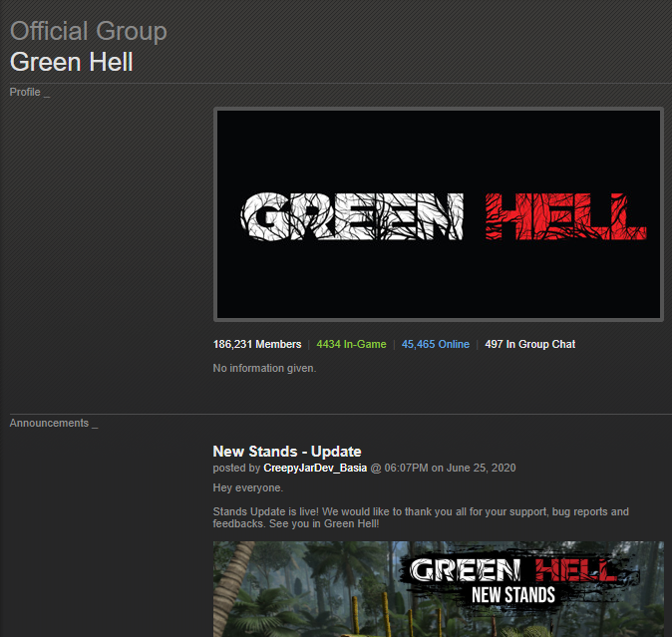Click the 45,465 Online count
Viewport: 672px width, 637px height.
[436, 344]
